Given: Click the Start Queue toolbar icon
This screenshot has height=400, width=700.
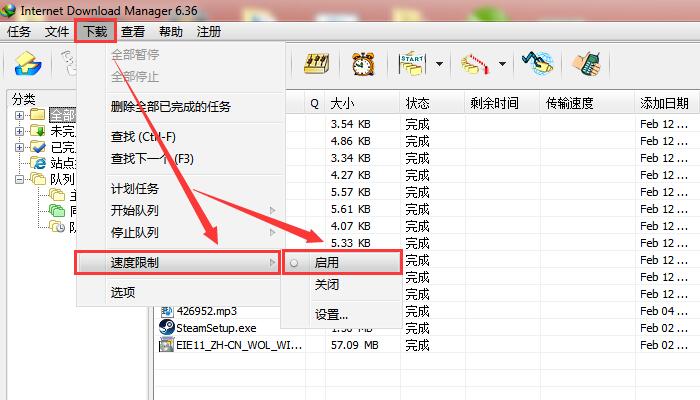Looking at the screenshot, I should click(x=412, y=64).
